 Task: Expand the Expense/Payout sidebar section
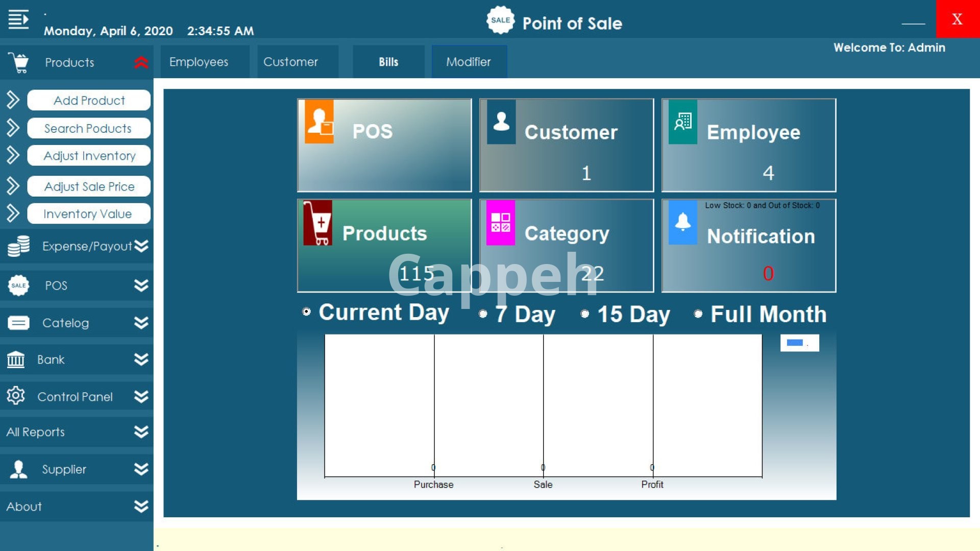click(x=141, y=246)
